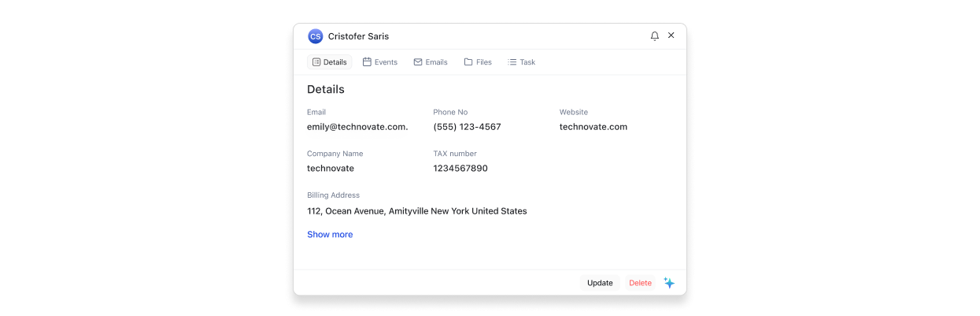Open the Details tab

pos(329,62)
